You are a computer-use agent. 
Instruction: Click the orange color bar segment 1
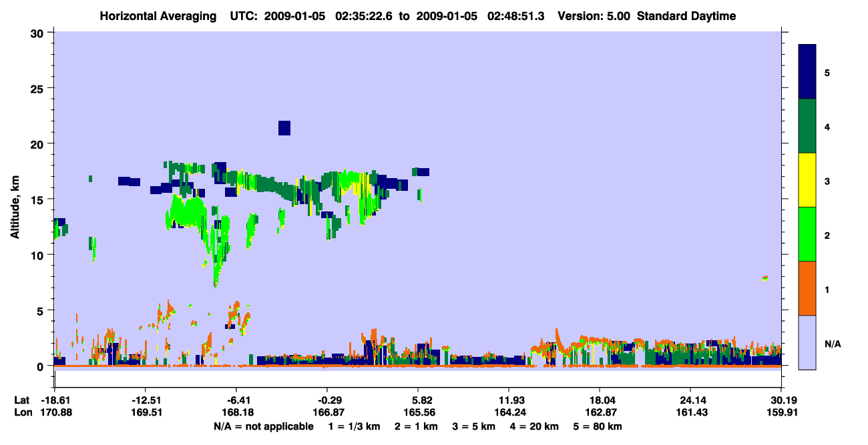pos(807,288)
